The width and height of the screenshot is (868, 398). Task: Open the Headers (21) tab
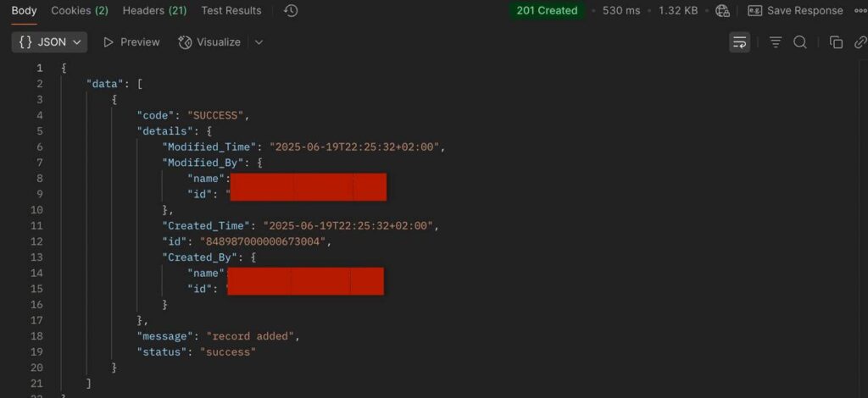tap(154, 10)
